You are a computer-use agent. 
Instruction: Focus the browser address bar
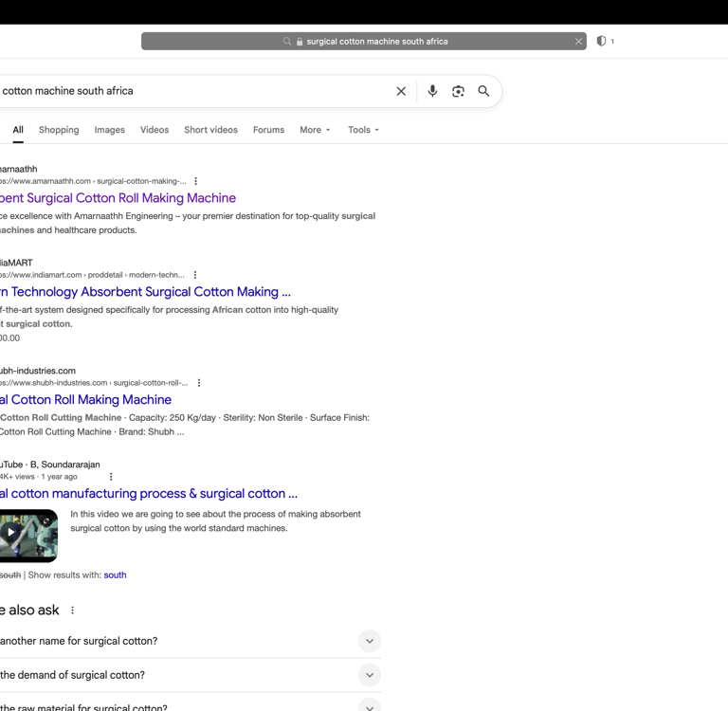364,42
